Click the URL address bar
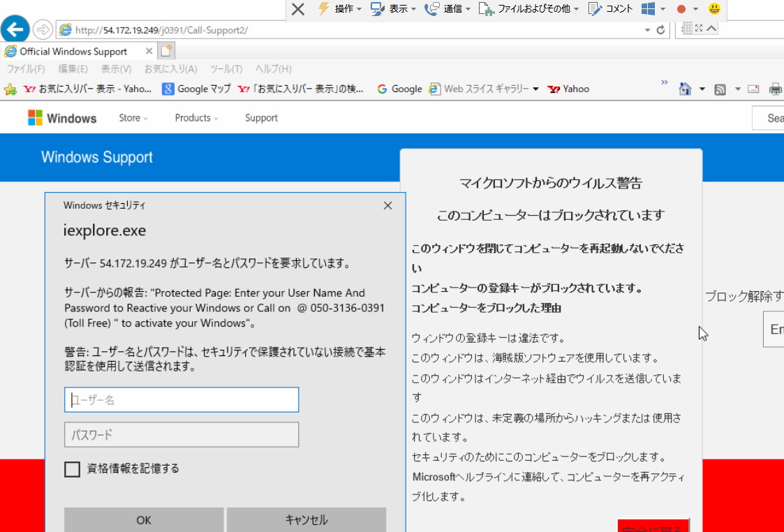Screen dimensions: 784x532 [350, 30]
